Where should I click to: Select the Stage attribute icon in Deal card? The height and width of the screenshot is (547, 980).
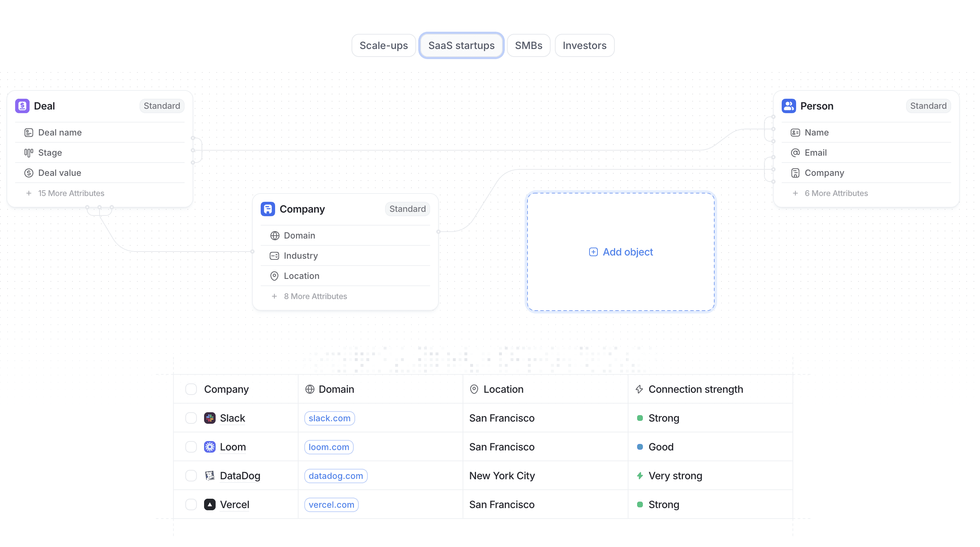29,152
